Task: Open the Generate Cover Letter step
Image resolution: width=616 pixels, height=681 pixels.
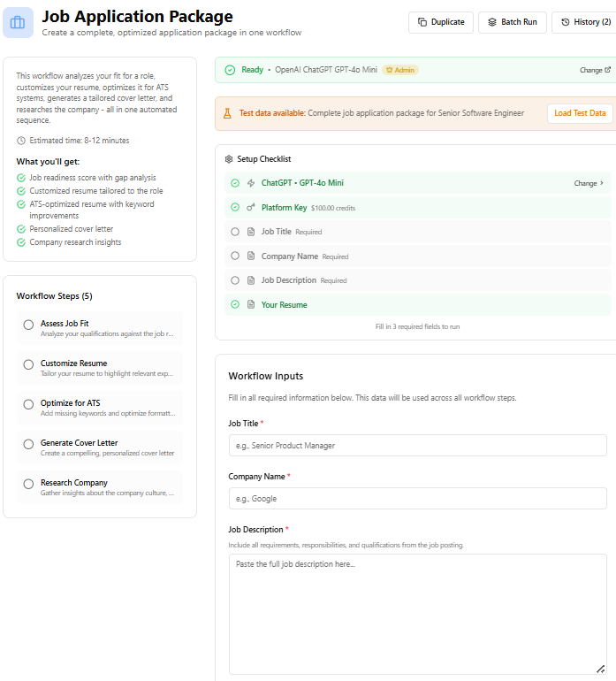Action: click(x=99, y=448)
